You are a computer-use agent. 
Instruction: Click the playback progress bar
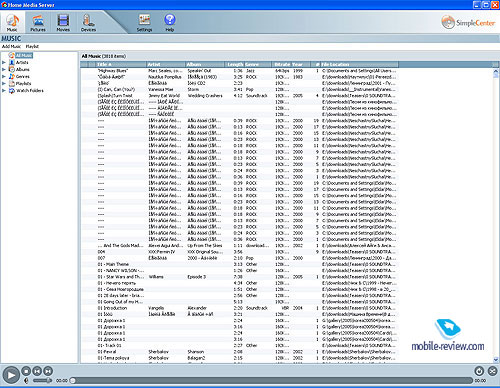click(272, 380)
